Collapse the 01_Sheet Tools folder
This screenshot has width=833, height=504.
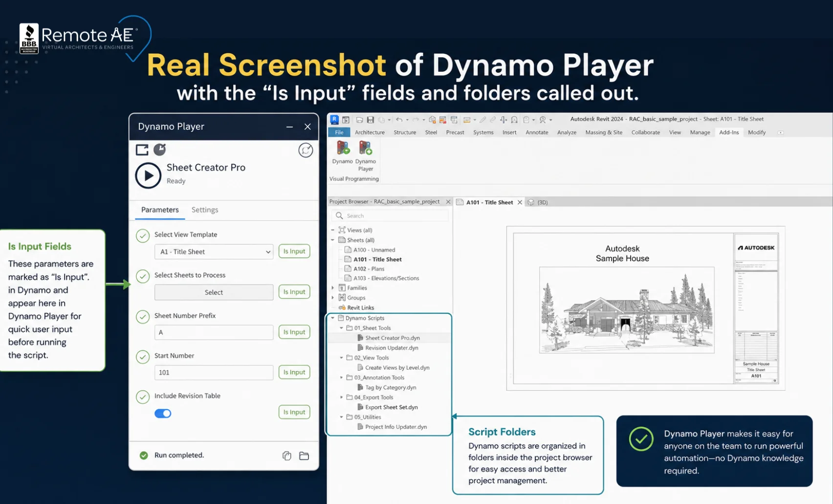click(342, 328)
